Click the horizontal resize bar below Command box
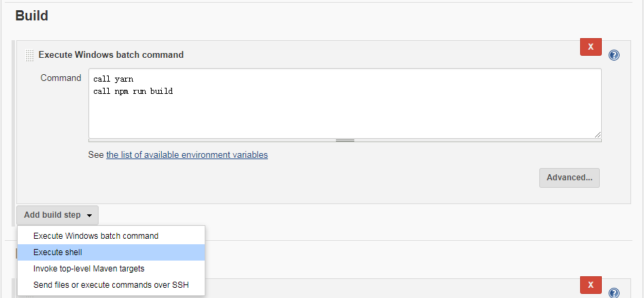 click(345, 141)
